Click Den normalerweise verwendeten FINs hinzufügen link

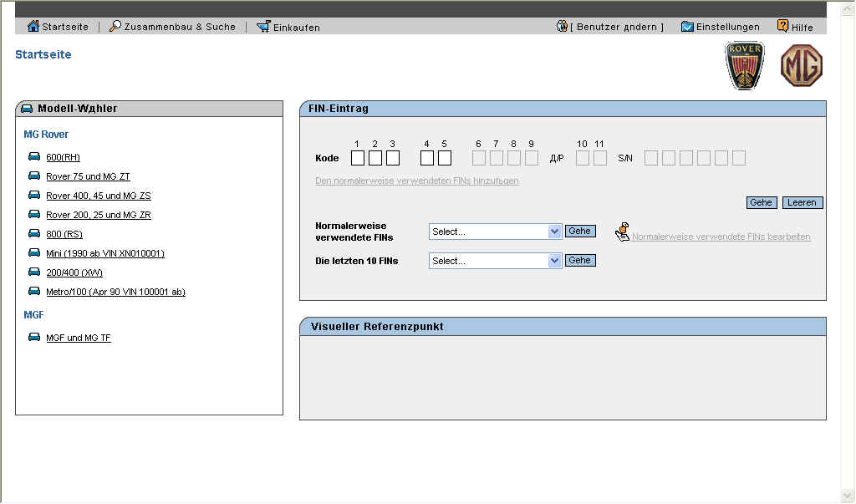[x=417, y=181]
